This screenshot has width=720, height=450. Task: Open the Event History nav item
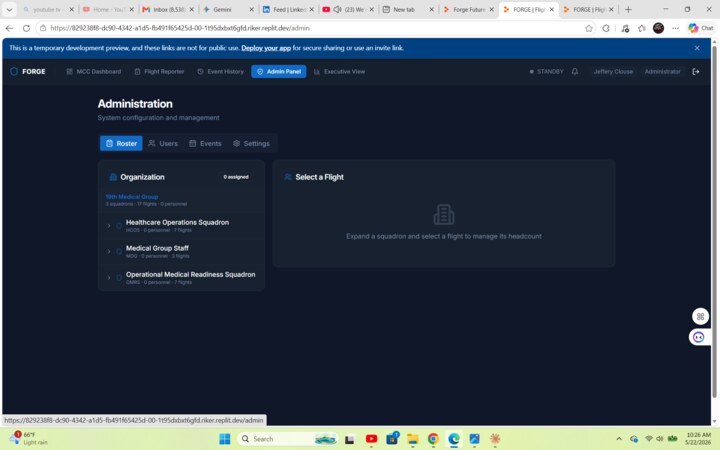(x=220, y=72)
